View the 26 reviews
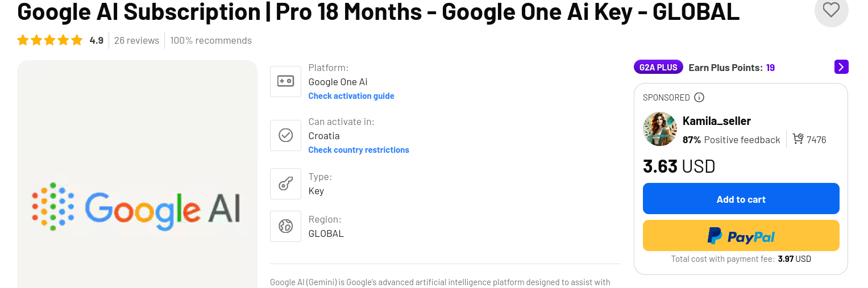Image resolution: width=868 pixels, height=288 pixels. (x=136, y=40)
